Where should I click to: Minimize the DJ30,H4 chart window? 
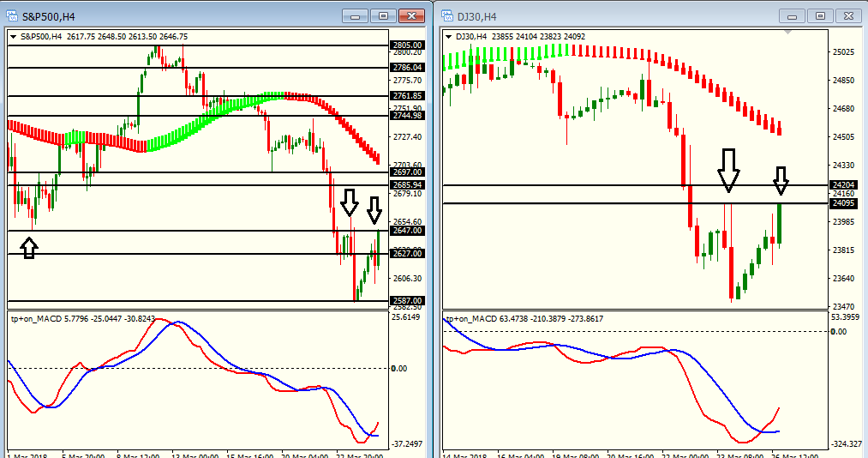(x=792, y=16)
